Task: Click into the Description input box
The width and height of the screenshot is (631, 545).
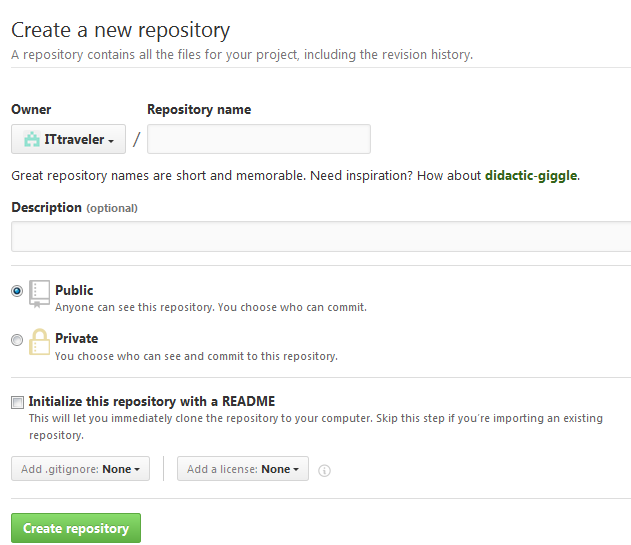Action: [x=320, y=237]
